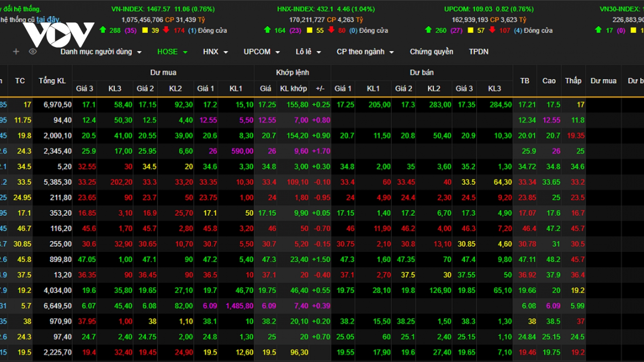Click the VOV logo
The image size is (644, 362).
58,35
